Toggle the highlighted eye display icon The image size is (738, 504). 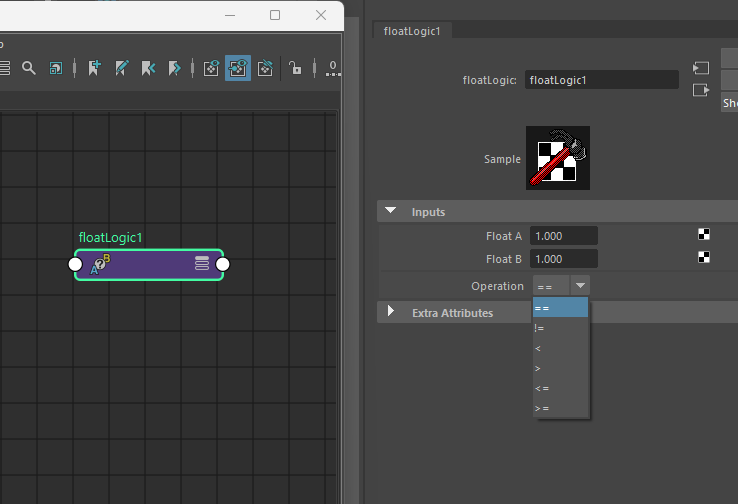[238, 68]
